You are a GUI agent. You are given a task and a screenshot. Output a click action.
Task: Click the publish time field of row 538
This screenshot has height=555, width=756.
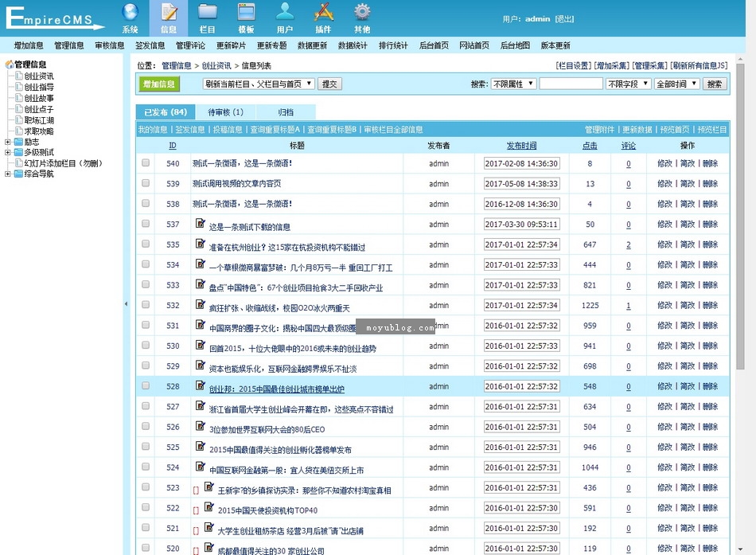pyautogui.click(x=522, y=204)
